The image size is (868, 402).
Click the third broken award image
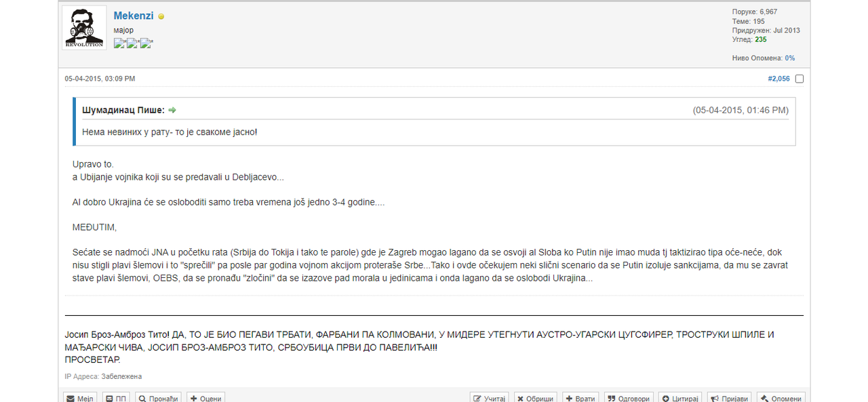[x=146, y=43]
